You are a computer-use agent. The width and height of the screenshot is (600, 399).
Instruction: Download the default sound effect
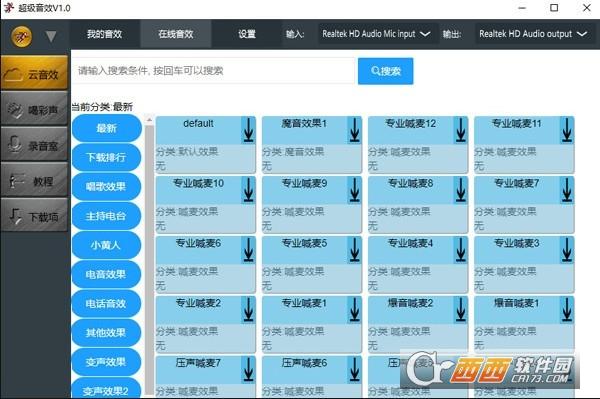click(x=248, y=130)
